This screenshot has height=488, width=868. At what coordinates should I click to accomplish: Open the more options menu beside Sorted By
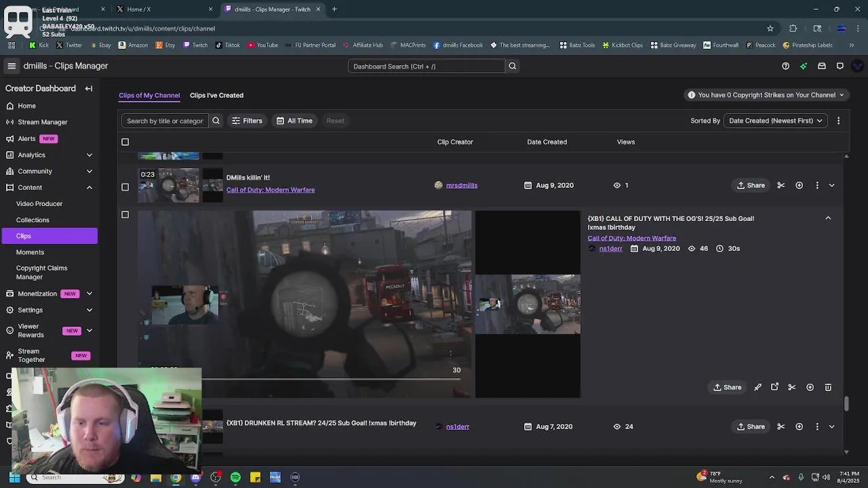tap(838, 121)
